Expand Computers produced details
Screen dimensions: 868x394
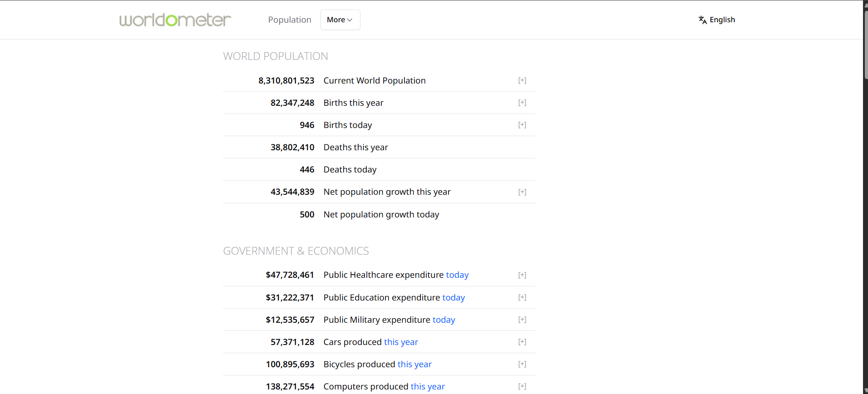522,386
